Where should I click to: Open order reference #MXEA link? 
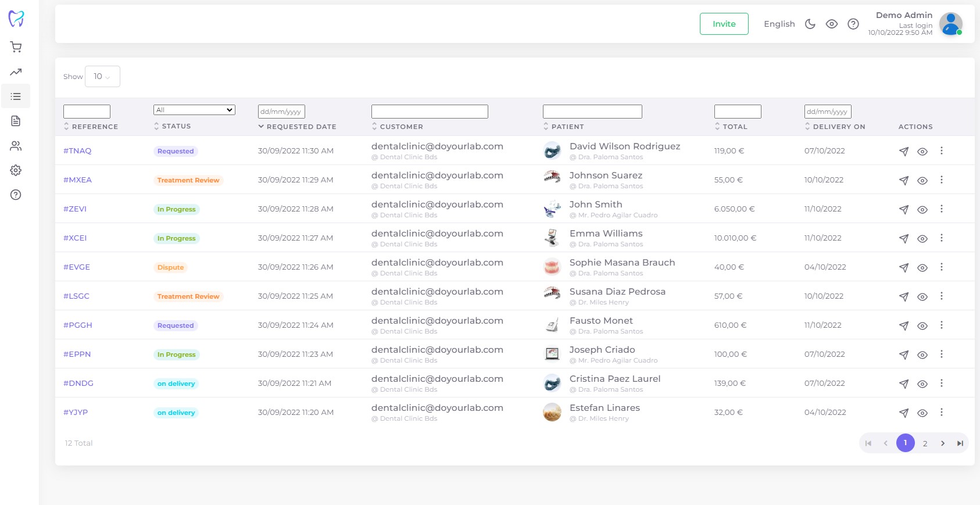pos(77,180)
